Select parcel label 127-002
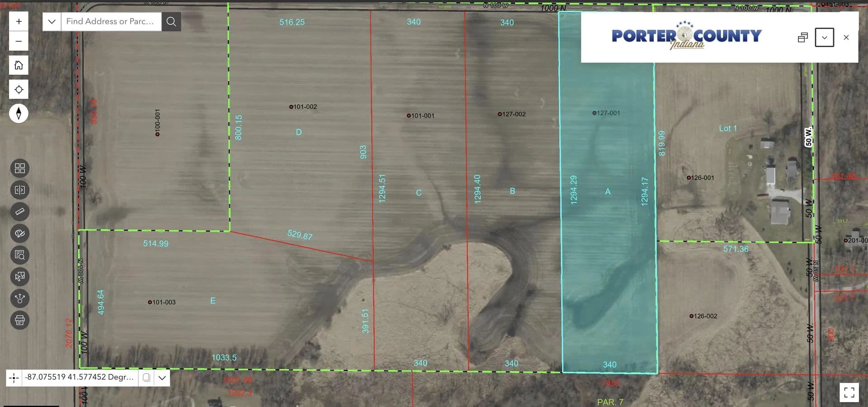868x407 pixels. (x=512, y=114)
